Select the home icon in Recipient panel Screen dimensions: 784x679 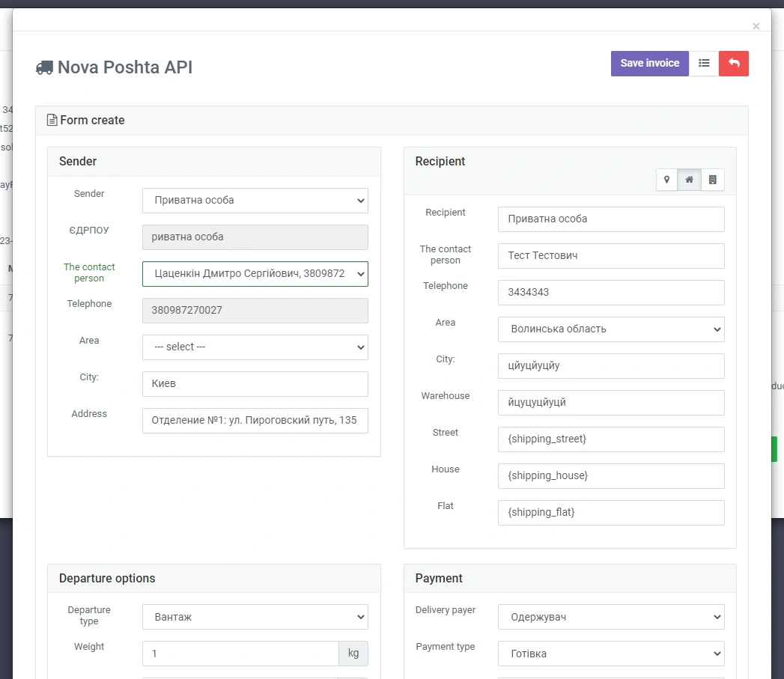(x=690, y=180)
